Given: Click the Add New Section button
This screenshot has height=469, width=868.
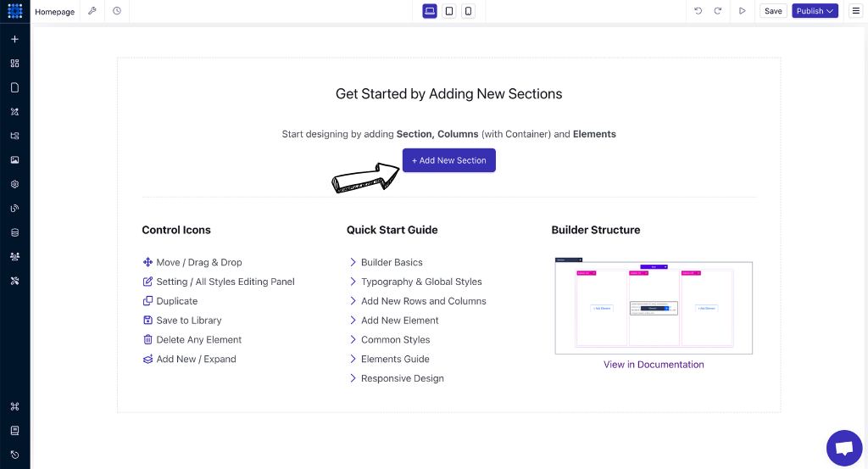Looking at the screenshot, I should pos(449,160).
